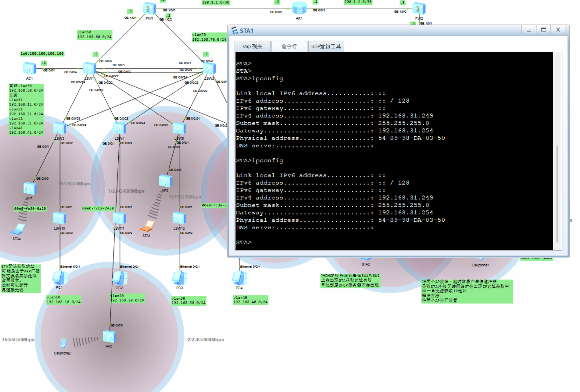The width and height of the screenshot is (580, 392).
Task: Minimize the STA1 window
Action: (529, 30)
